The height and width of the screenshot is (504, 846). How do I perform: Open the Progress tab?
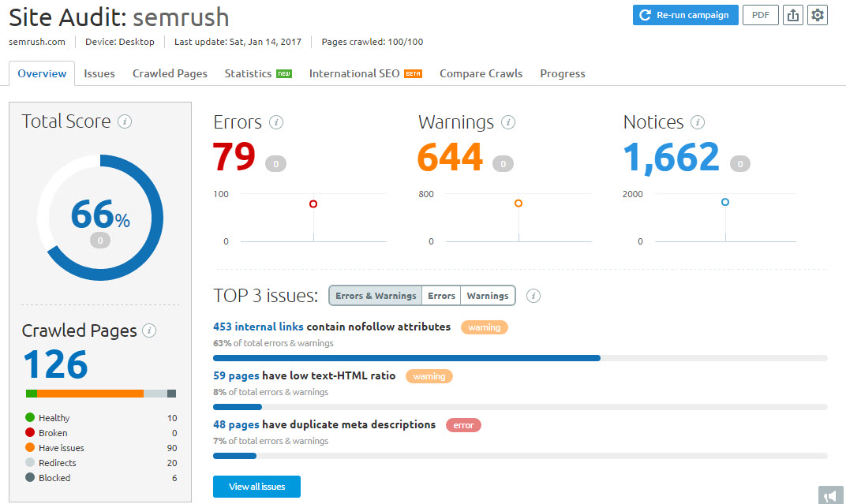[562, 73]
